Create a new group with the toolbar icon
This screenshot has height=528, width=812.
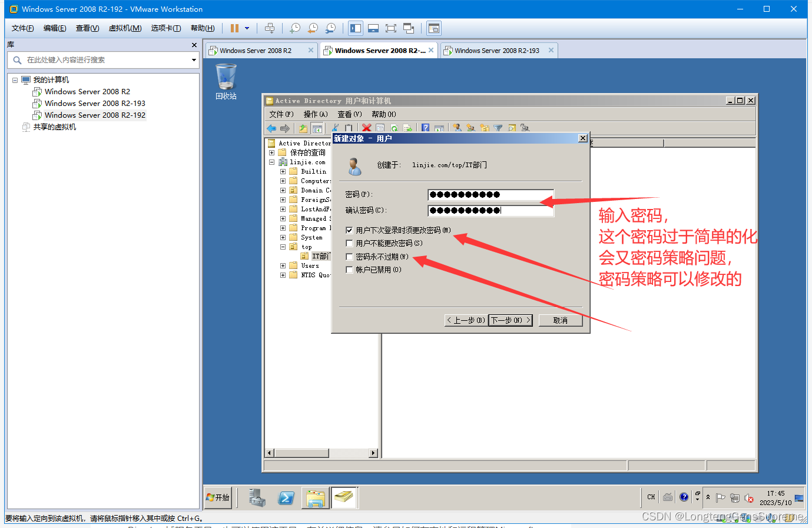pyautogui.click(x=470, y=128)
